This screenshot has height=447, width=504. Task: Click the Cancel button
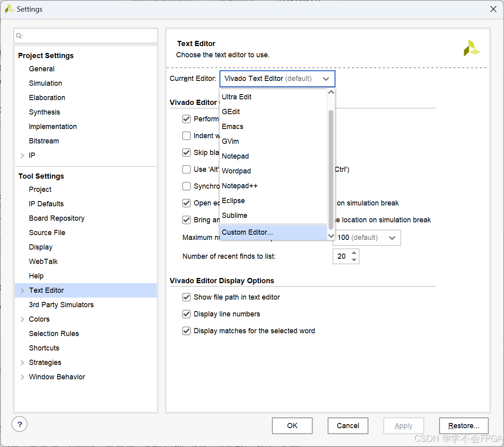coord(348,426)
